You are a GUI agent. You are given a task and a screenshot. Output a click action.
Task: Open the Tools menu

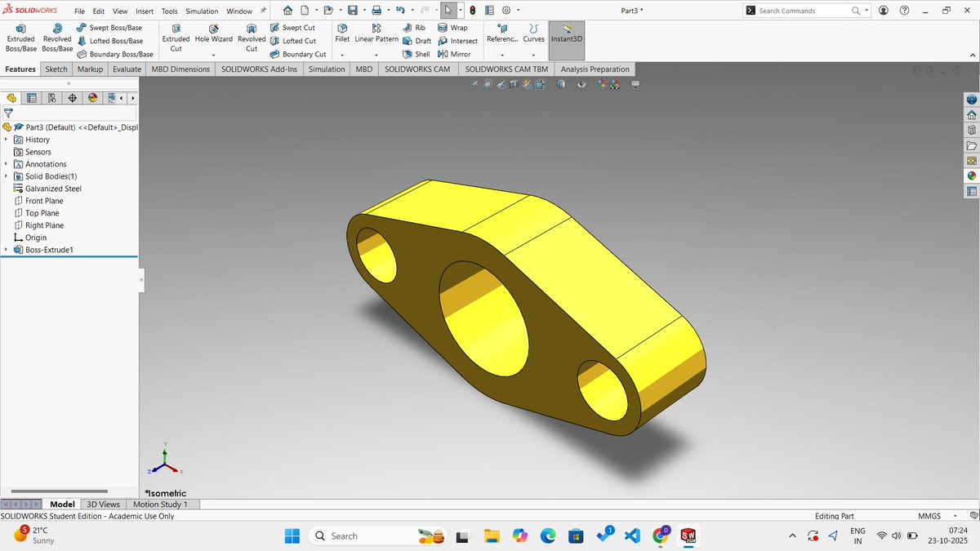[169, 11]
